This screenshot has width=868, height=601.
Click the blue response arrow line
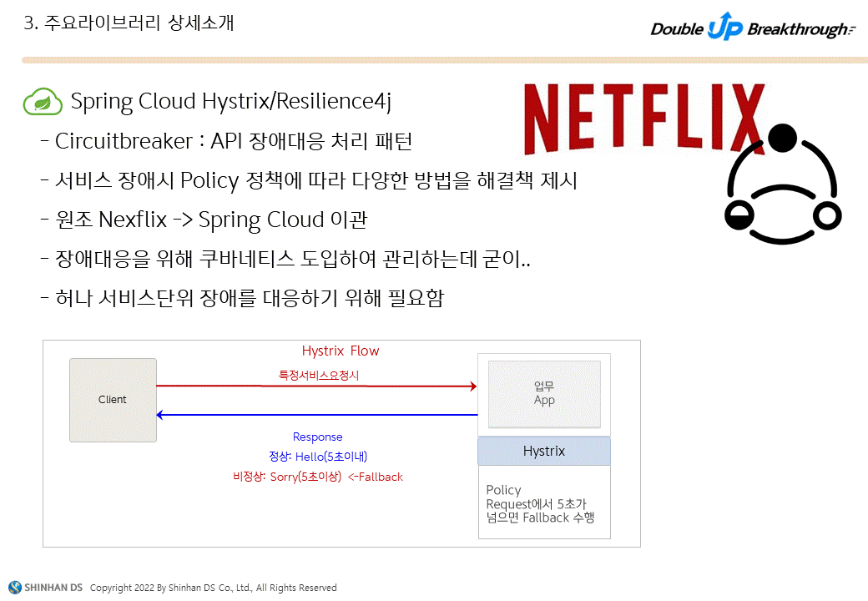click(316, 415)
